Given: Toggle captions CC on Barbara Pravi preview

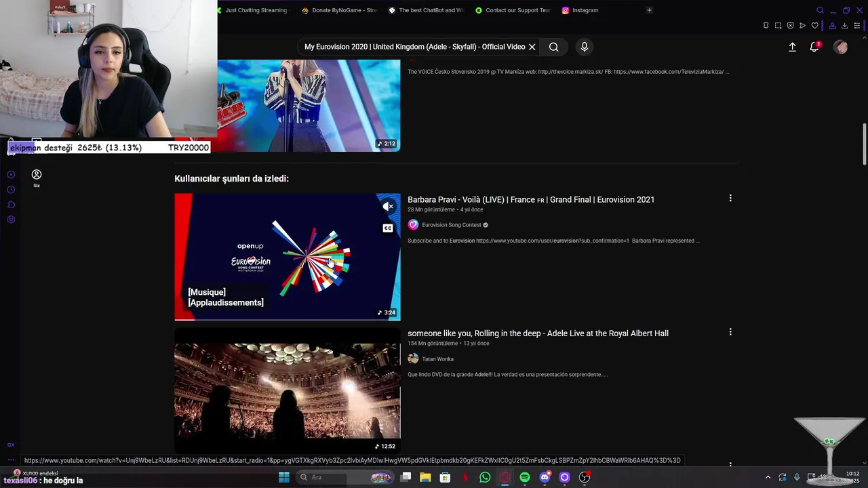Looking at the screenshot, I should click(x=388, y=228).
